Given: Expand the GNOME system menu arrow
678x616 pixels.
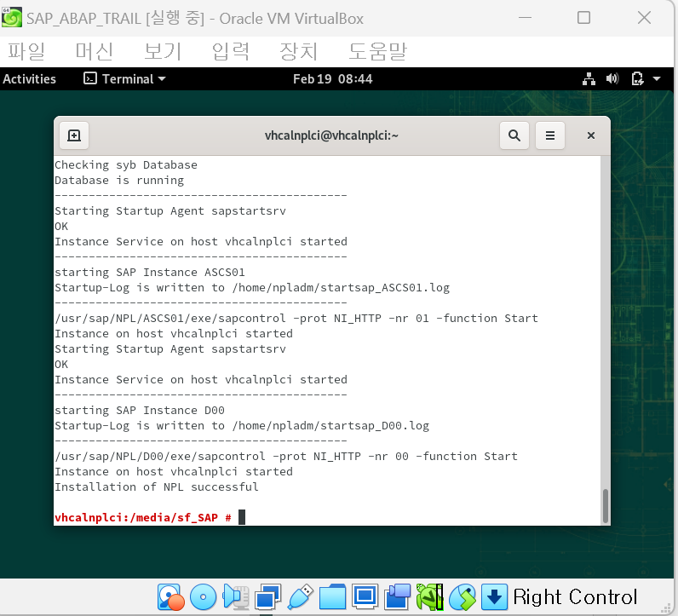Looking at the screenshot, I should point(657,78).
